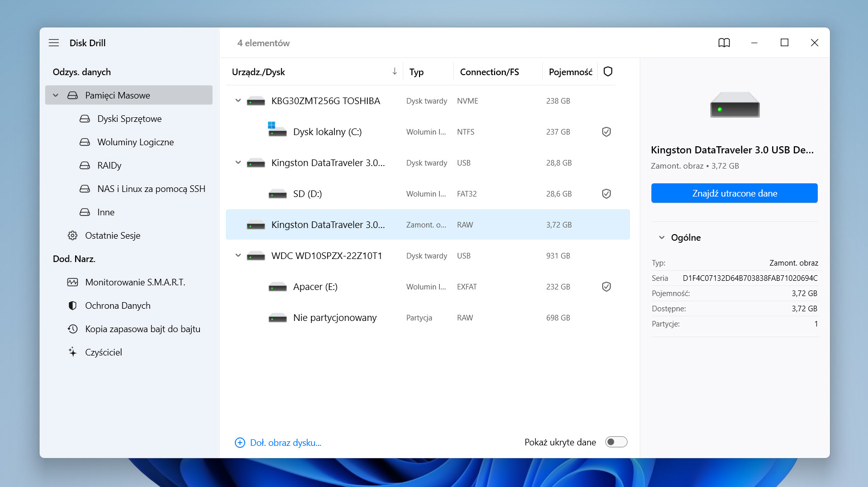Click the WDC WD10SPZX-22Z10T1 drive icon
This screenshot has width=868, height=487.
[x=256, y=256]
